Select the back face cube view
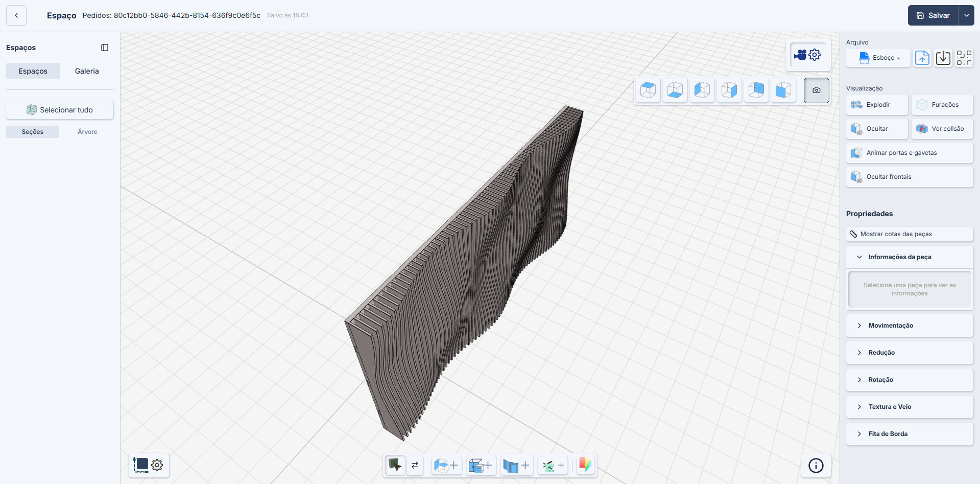This screenshot has height=484, width=980. (x=756, y=90)
